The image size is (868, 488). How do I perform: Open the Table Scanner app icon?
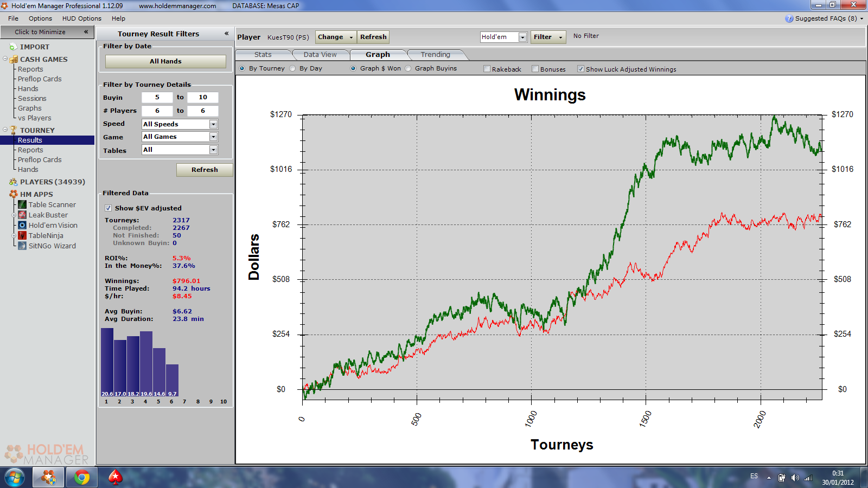pos(22,204)
